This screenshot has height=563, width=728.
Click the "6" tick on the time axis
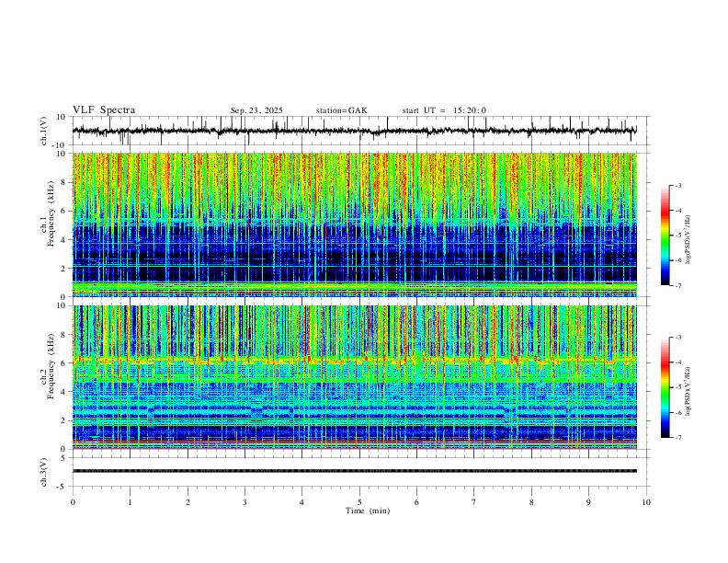pos(416,502)
